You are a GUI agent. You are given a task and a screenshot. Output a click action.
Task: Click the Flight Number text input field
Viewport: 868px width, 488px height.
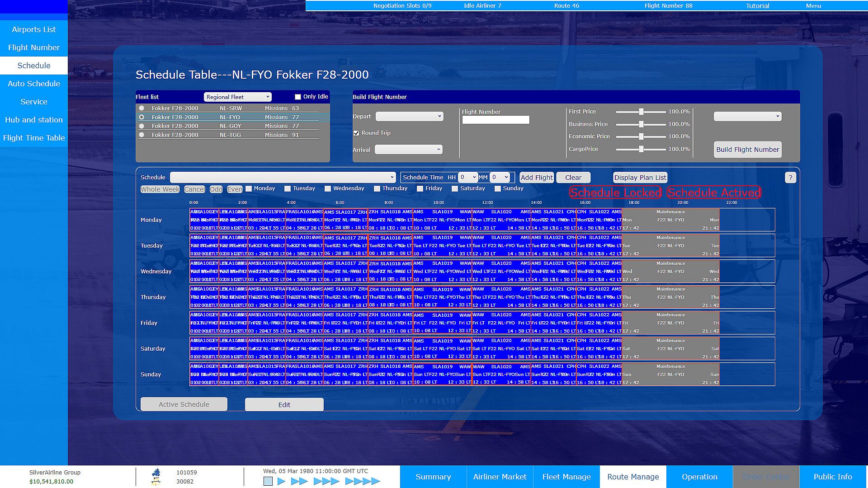(x=495, y=120)
